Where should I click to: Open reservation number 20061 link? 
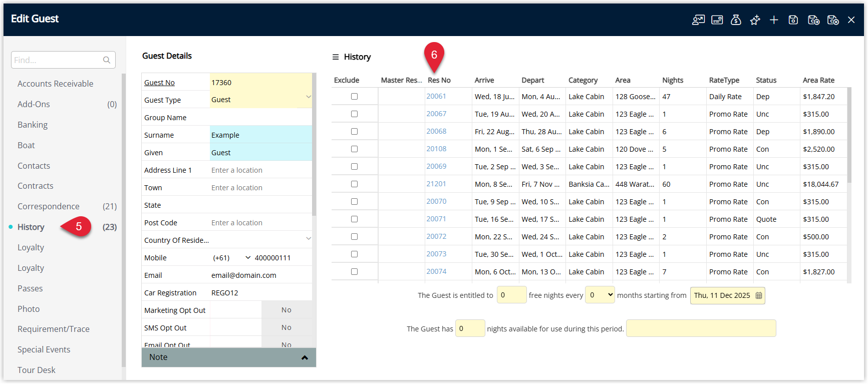[x=436, y=96]
